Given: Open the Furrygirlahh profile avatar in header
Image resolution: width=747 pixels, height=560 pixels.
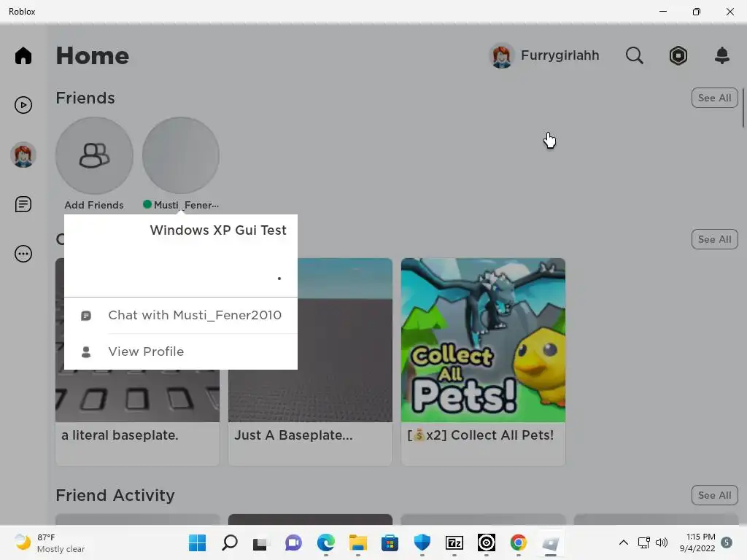Looking at the screenshot, I should point(501,55).
